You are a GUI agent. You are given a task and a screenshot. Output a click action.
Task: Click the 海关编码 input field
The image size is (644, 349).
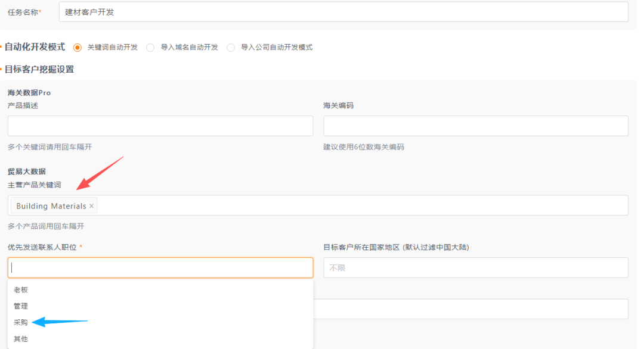(476, 126)
